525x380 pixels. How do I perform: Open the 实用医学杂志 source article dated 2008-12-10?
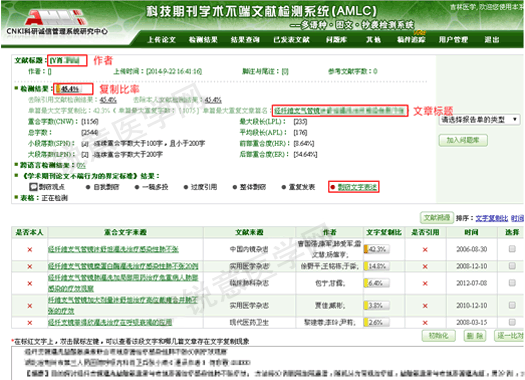(123, 267)
